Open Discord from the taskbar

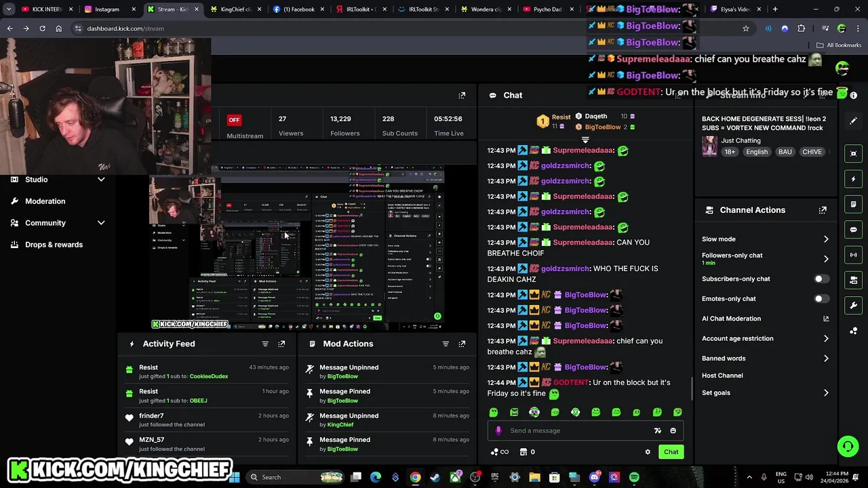coord(595,477)
